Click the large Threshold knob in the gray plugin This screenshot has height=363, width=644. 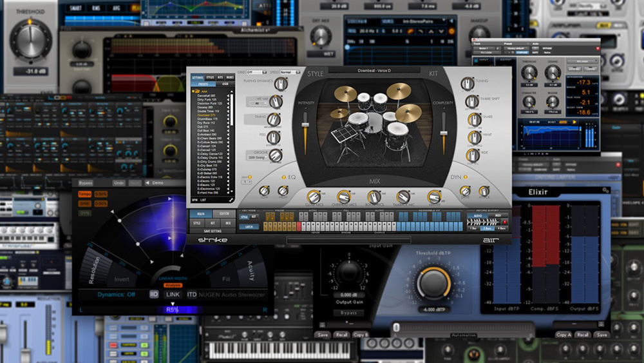30,41
